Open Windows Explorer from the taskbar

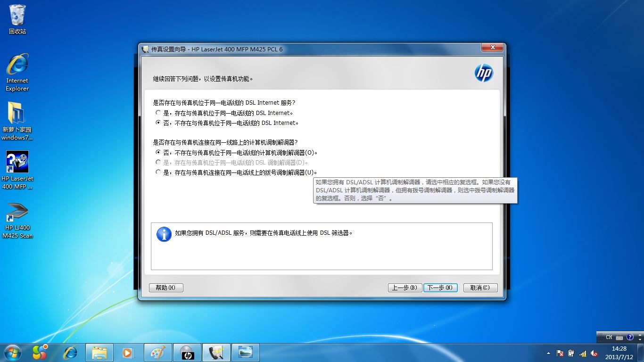coord(99,353)
